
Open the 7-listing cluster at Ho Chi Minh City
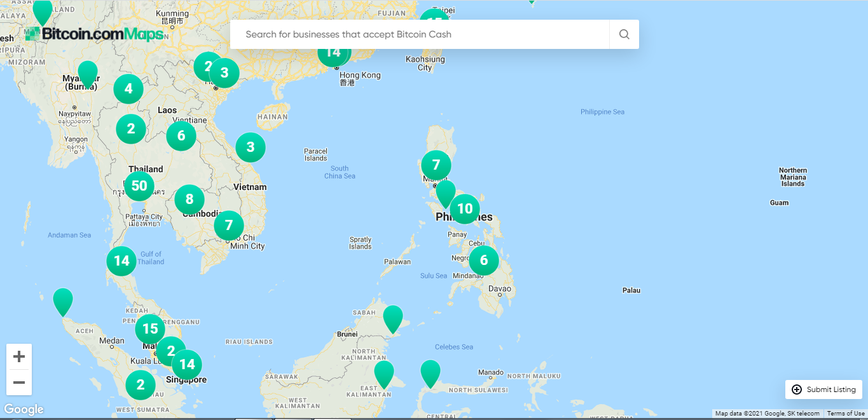(229, 225)
